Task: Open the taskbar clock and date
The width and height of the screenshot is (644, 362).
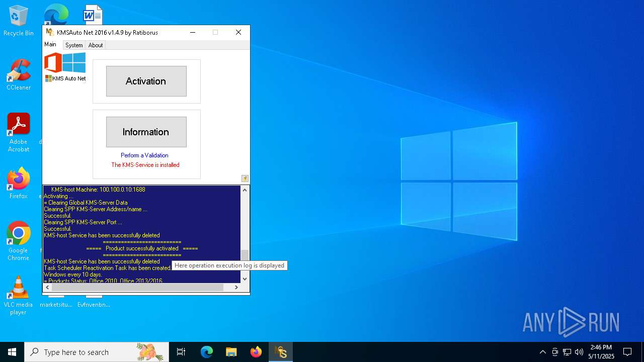Action: [x=601, y=352]
